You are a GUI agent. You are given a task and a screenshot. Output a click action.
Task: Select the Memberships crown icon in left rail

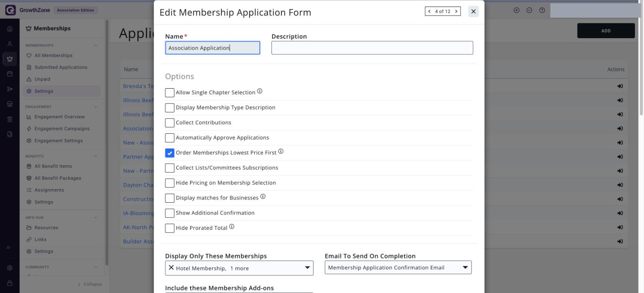[x=10, y=59]
